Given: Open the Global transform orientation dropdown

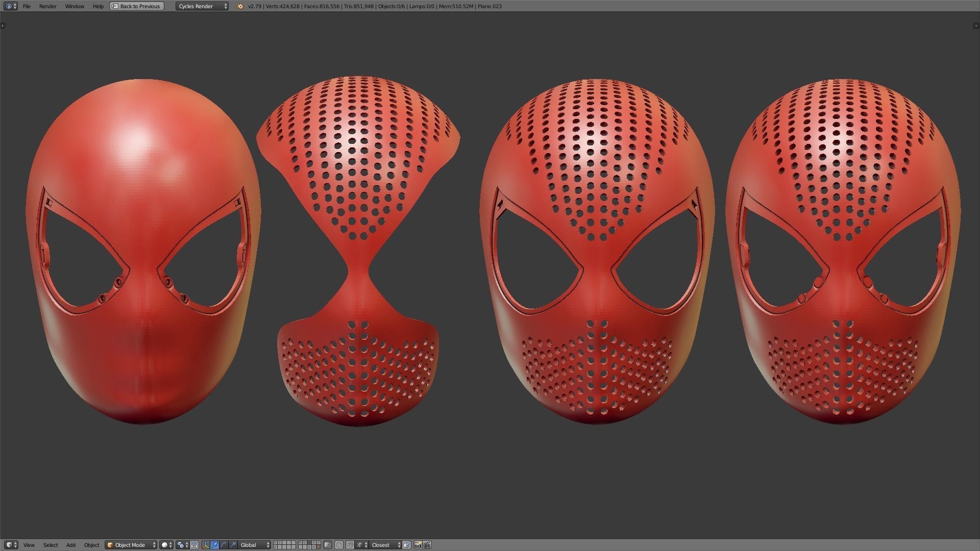Looking at the screenshot, I should 254,545.
